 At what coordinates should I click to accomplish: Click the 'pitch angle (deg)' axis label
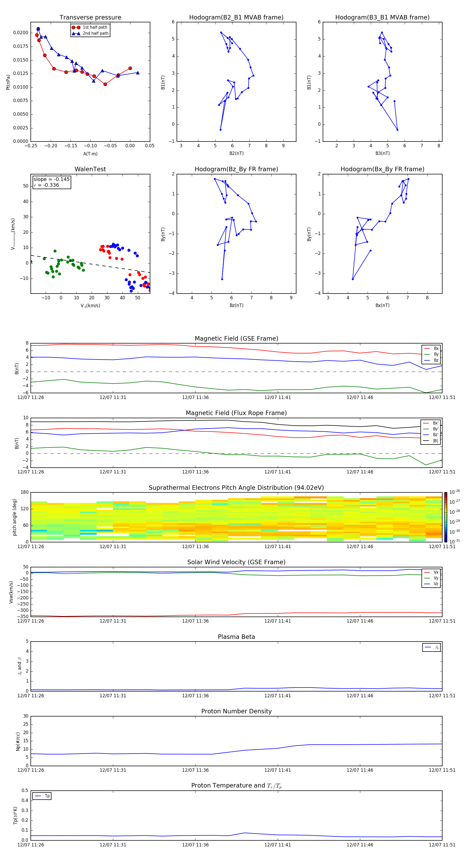[x=14, y=517]
